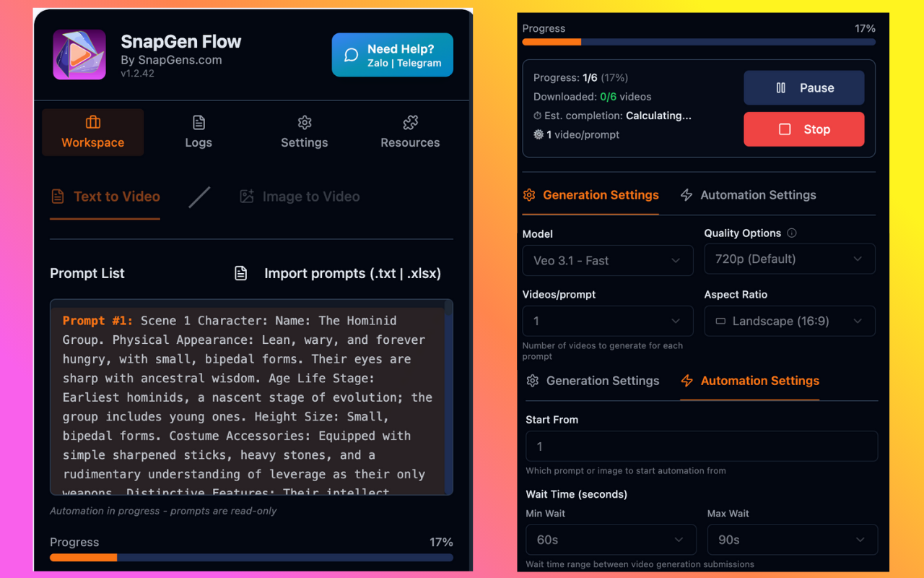Open the Videos/prompt dropdown showing 1

click(x=608, y=321)
